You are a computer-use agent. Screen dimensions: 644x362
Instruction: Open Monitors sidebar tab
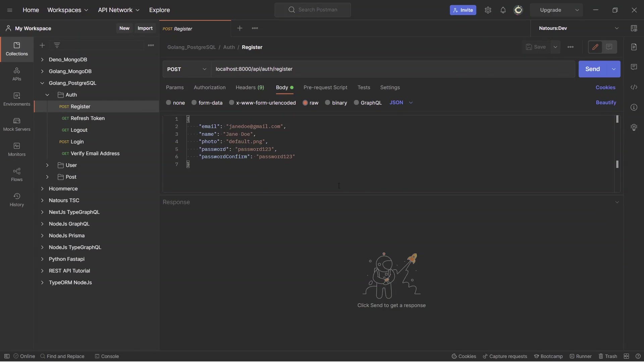[x=17, y=150]
